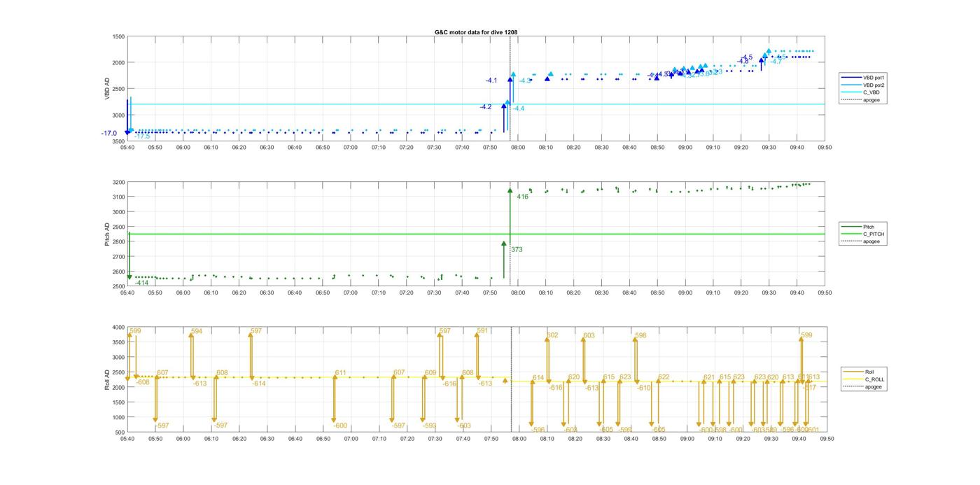Viewport: 980px width, 485px height.
Task: Select the "Roll" legend entry
Action: tap(869, 372)
